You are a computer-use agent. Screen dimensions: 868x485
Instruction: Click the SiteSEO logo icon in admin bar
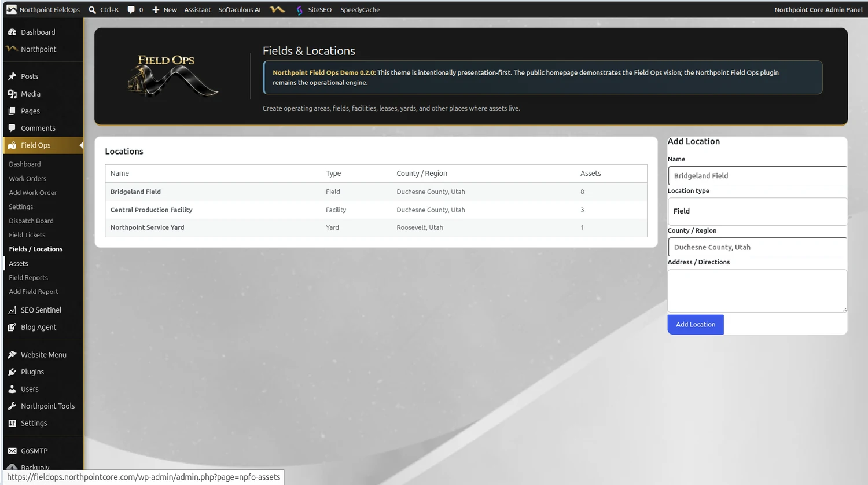pos(299,10)
